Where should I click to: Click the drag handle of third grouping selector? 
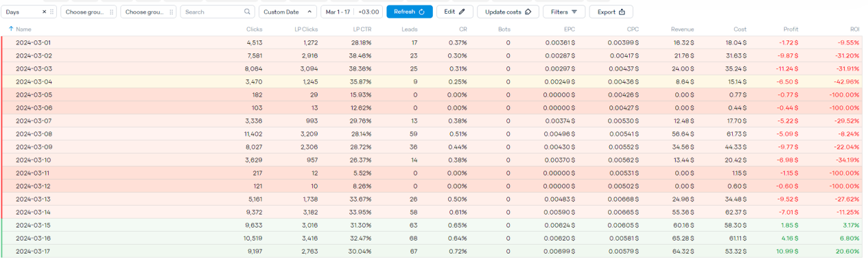coord(171,12)
